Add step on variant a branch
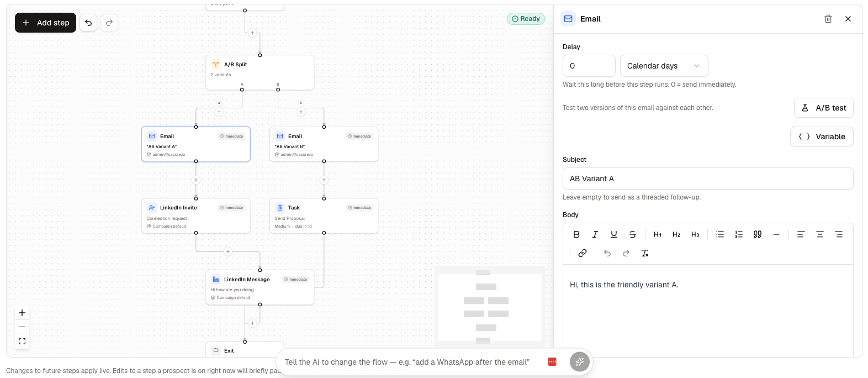The image size is (868, 378). 219,112
